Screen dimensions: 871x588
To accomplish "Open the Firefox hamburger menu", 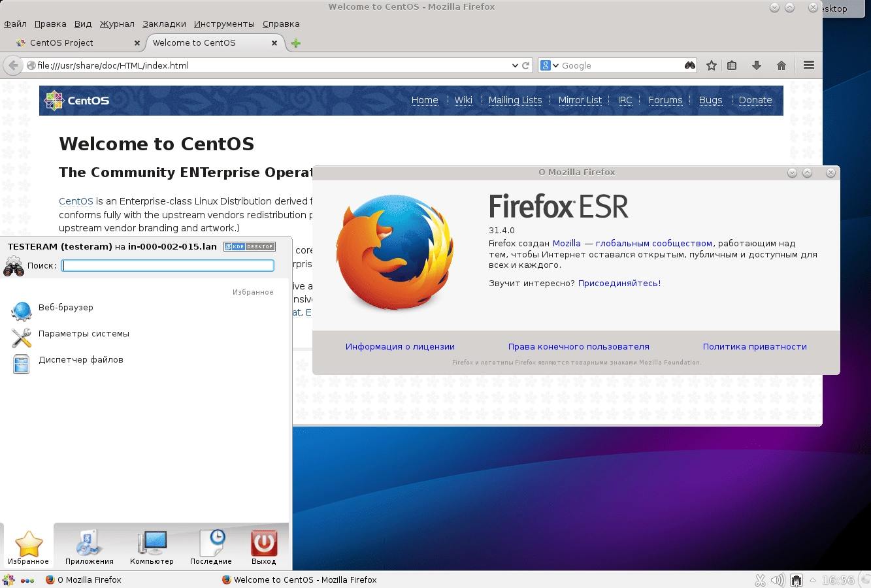I will coord(809,65).
